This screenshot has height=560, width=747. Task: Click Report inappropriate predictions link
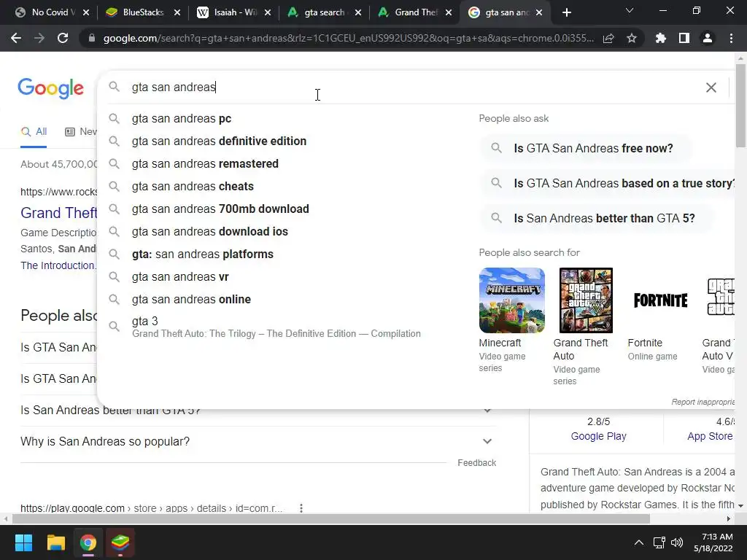click(x=703, y=402)
